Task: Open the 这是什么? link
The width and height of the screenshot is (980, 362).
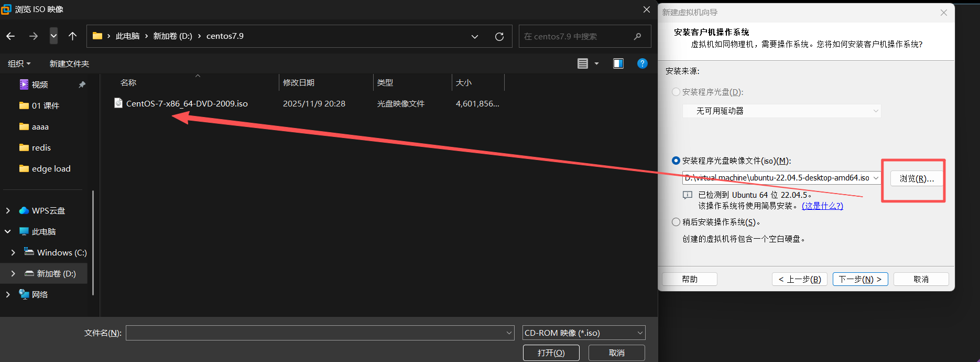Action: (x=822, y=206)
